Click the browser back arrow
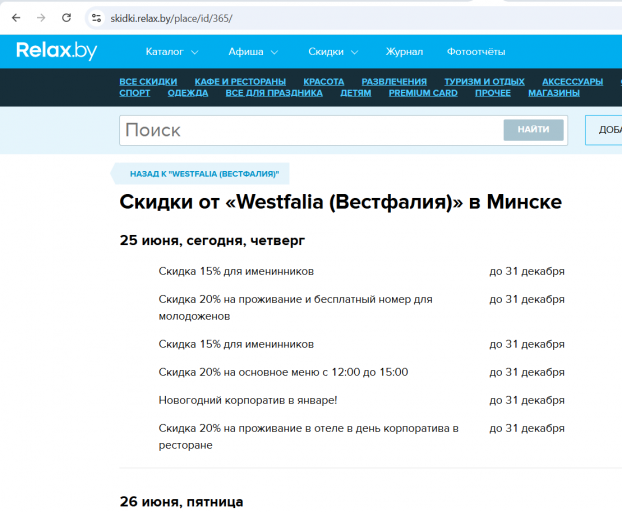 point(16,18)
